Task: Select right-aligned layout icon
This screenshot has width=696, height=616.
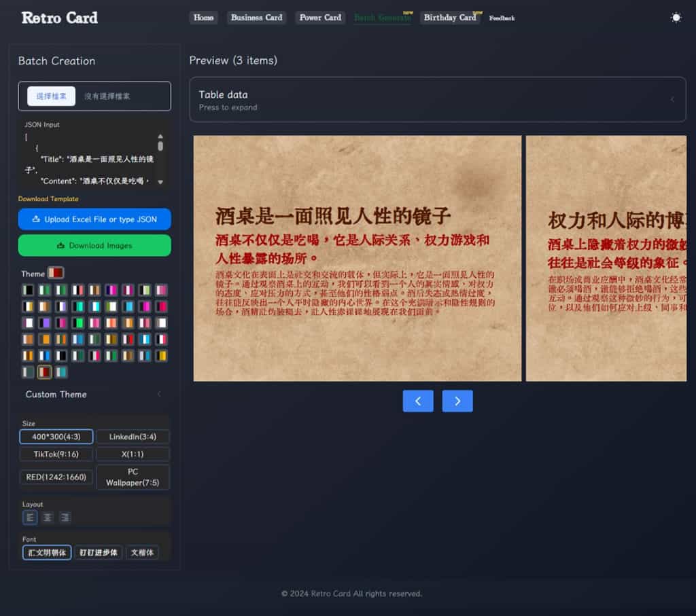Action: click(65, 517)
